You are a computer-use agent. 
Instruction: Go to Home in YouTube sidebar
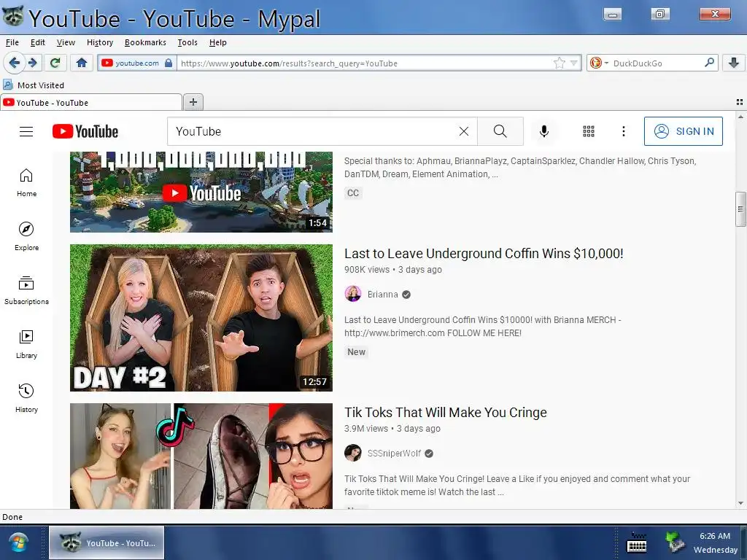(x=26, y=183)
